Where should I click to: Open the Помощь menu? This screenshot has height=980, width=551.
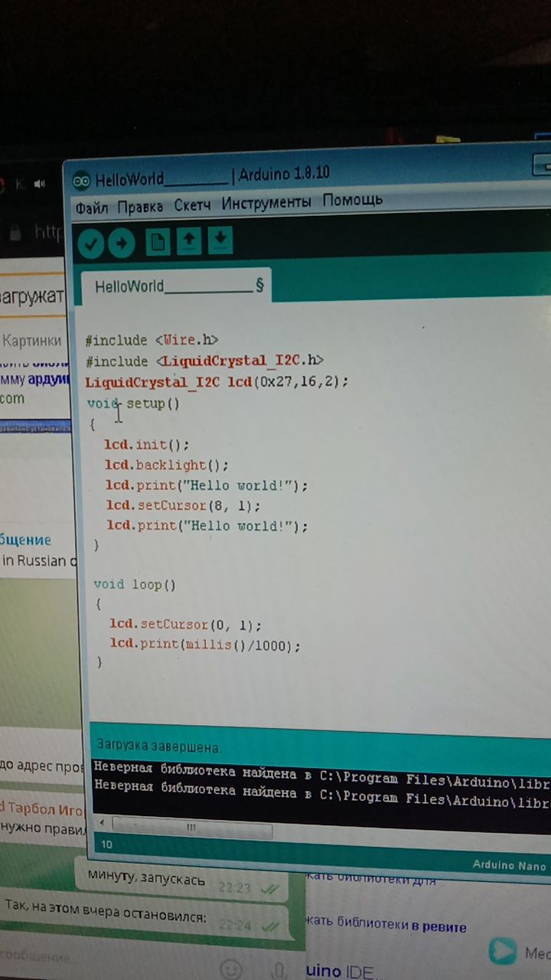[x=352, y=201]
